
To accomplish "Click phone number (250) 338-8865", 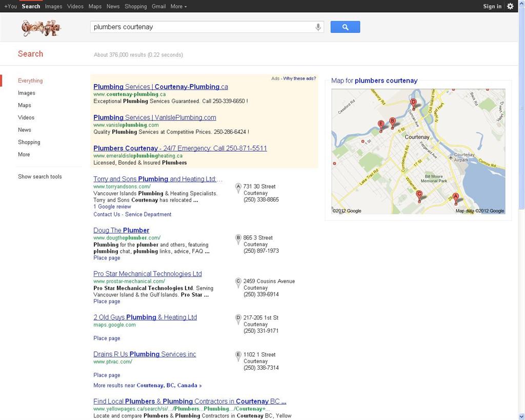I will (261, 199).
